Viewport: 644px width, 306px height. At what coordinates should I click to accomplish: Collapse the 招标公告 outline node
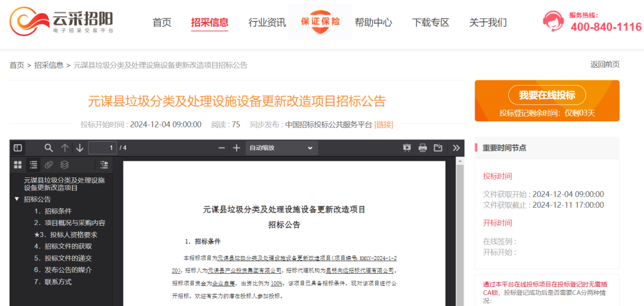coord(17,199)
